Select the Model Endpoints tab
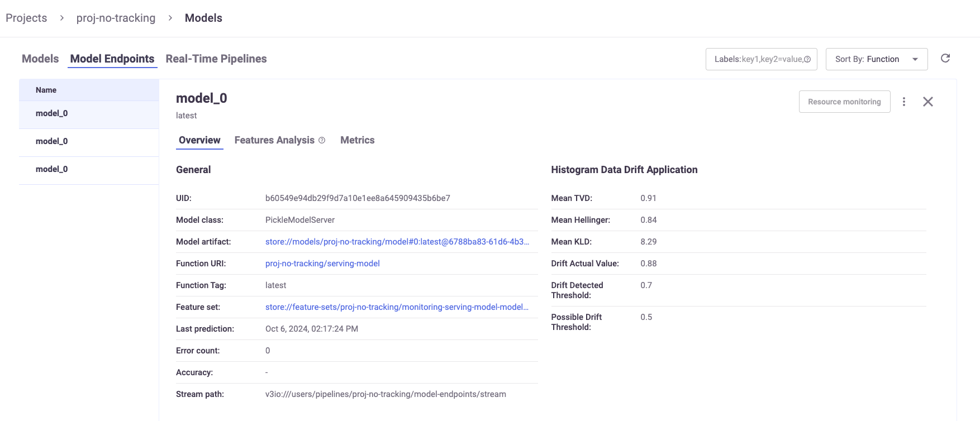This screenshot has height=421, width=980. (x=112, y=59)
